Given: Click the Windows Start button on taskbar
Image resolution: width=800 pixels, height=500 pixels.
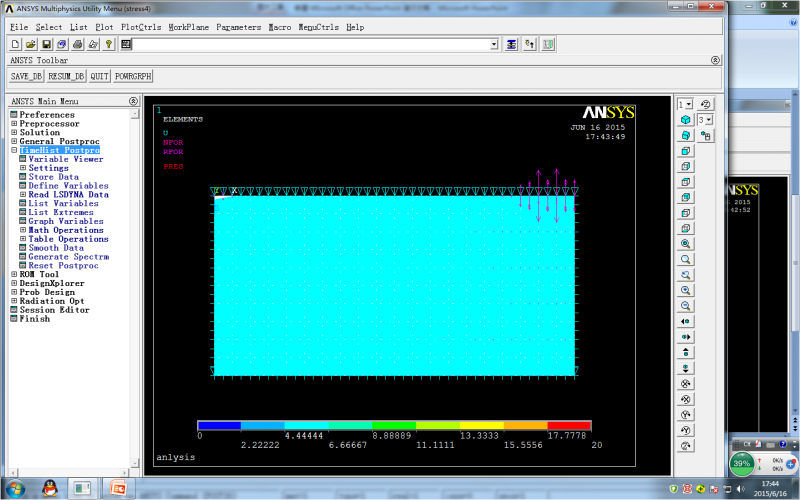Looking at the screenshot, I should tap(16, 489).
